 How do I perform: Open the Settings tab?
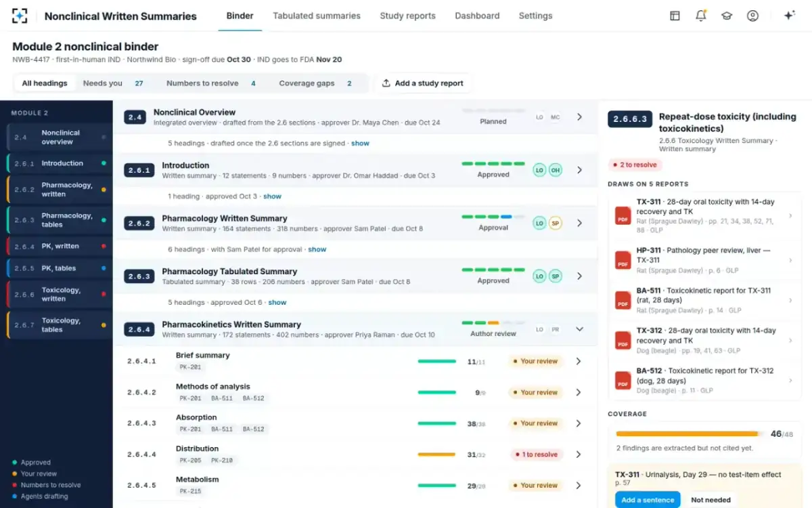535,16
